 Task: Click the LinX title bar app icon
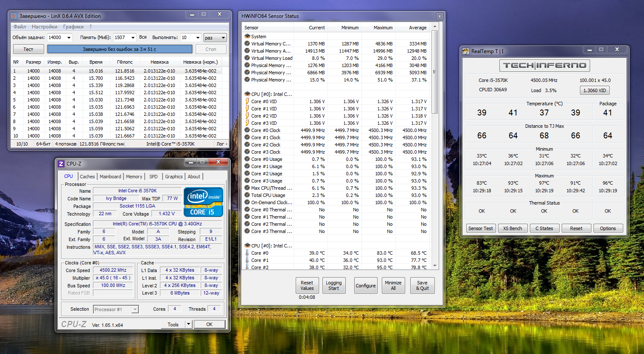14,16
